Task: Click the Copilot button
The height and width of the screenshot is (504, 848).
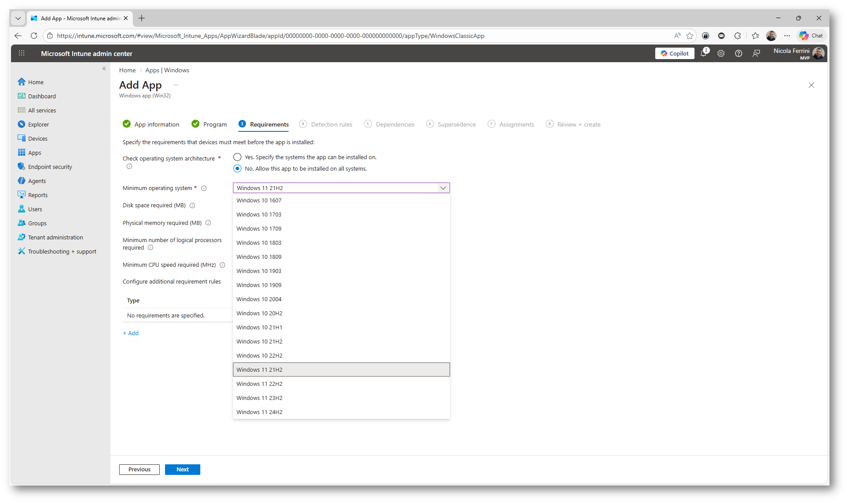Action: click(x=675, y=53)
